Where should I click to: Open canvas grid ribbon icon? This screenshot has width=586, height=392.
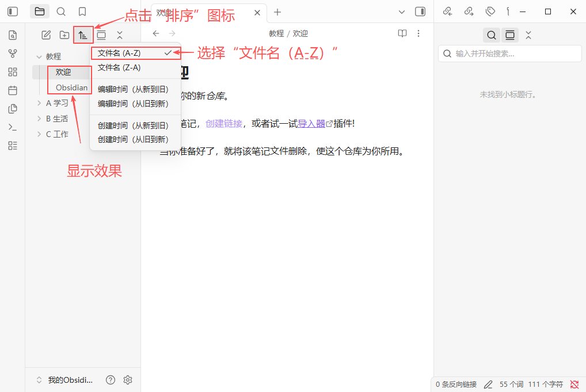[13, 72]
